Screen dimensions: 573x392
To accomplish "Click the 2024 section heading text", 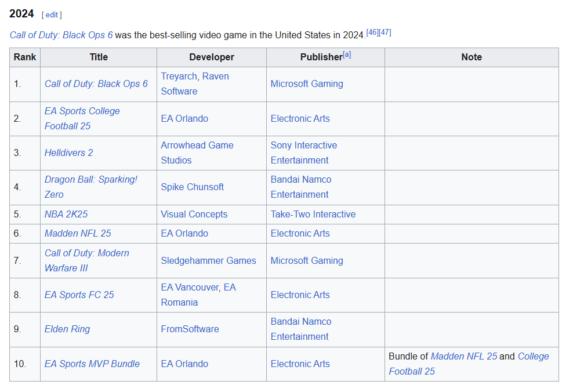I will (21, 14).
